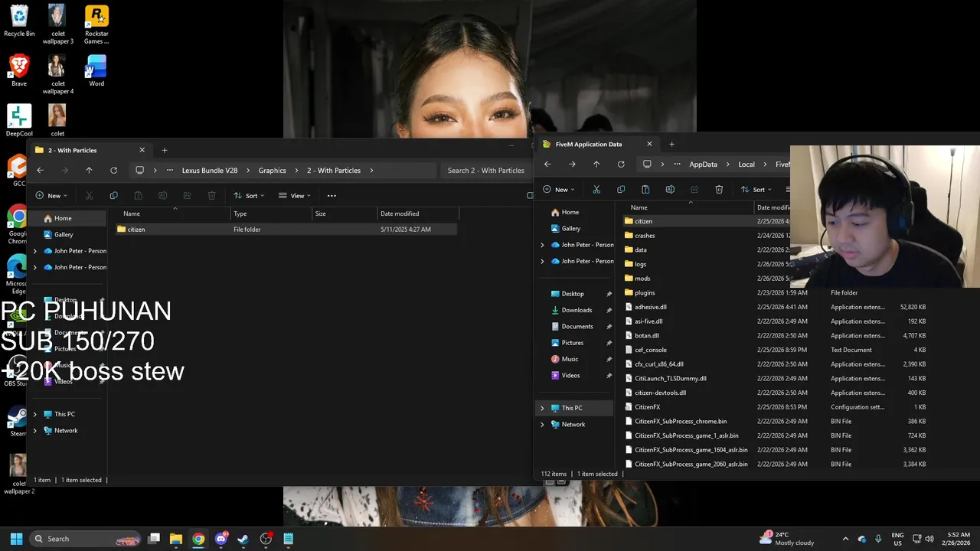Open Steam from the taskbar

(x=243, y=539)
